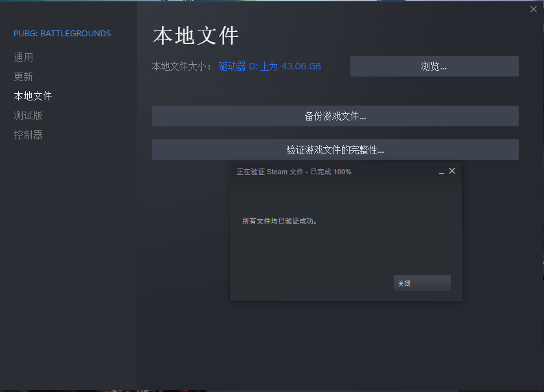Screen dimensions: 544x392
Task: Click the 驱动器 D: 上为 43.06 GB text
Action: coord(269,66)
